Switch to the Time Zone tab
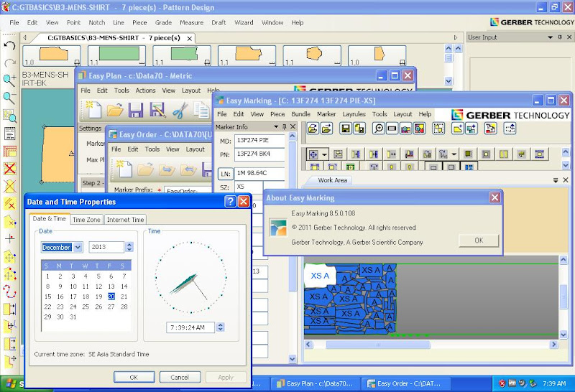 pyautogui.click(x=87, y=220)
